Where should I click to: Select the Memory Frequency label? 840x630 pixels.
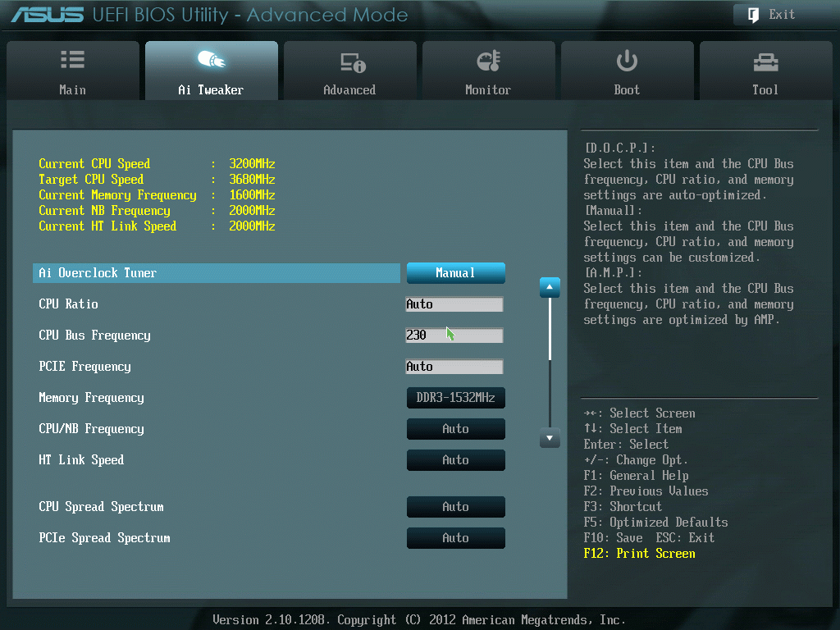(91, 398)
